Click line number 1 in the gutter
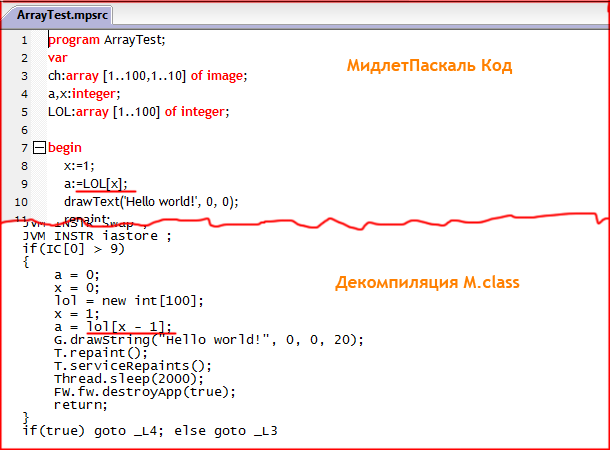 [x=24, y=40]
